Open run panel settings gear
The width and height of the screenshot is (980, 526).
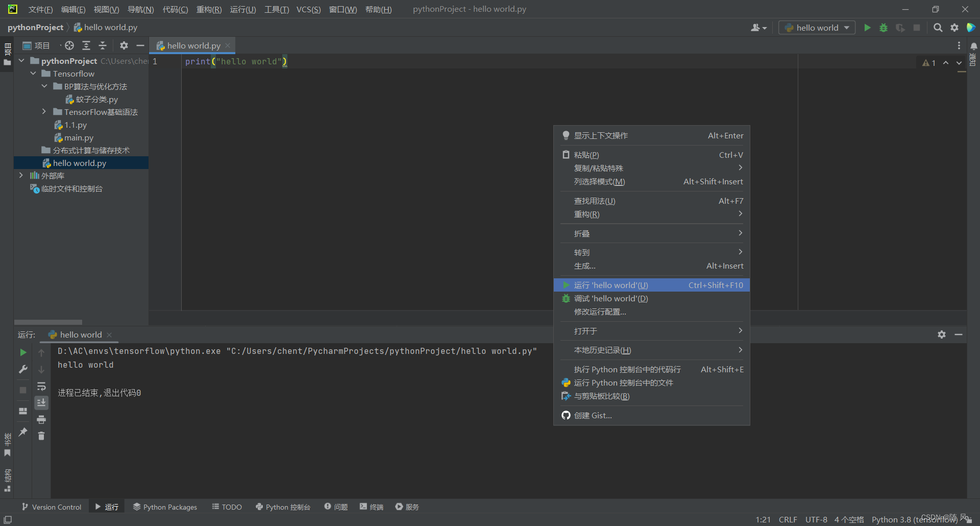point(942,334)
